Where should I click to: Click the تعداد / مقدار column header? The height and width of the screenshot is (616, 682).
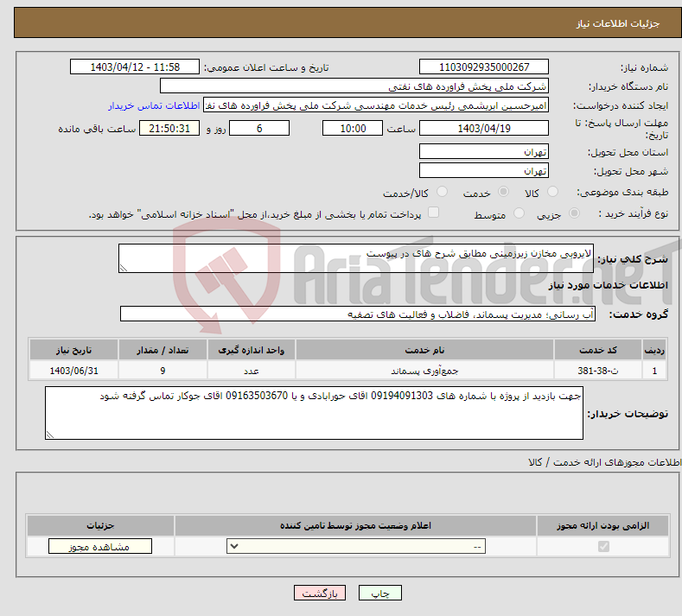click(163, 350)
